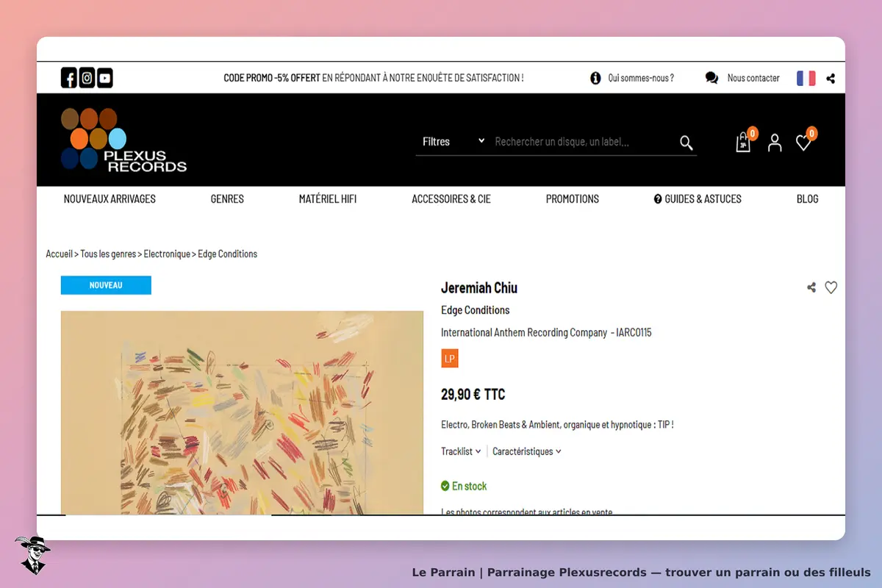The height and width of the screenshot is (588, 882).
Task: Open the YouTube channel icon
Action: pos(105,78)
